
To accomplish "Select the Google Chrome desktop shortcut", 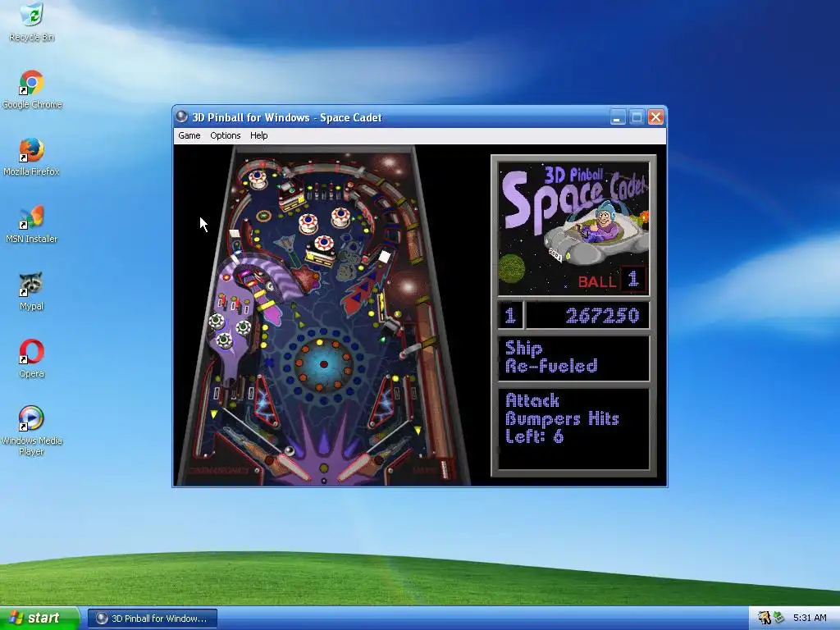I will pyautogui.click(x=32, y=89).
